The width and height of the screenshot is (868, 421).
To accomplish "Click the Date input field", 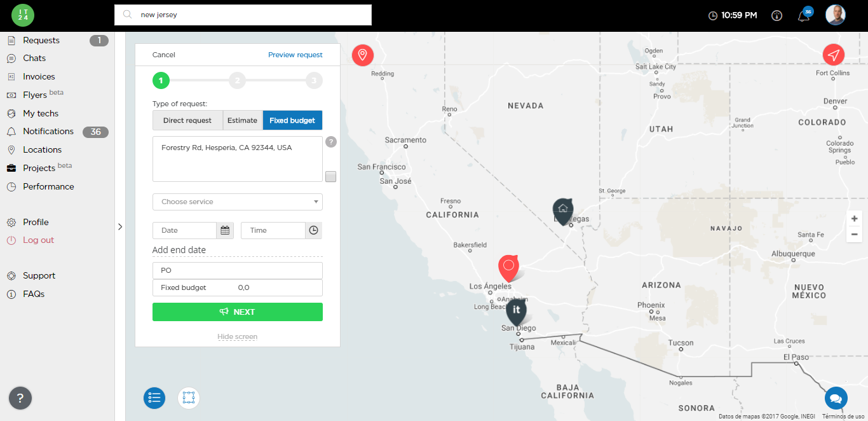I will [x=185, y=230].
